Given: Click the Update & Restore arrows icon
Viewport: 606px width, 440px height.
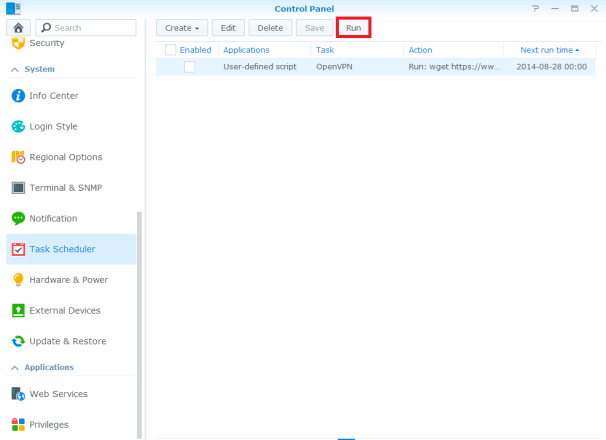Looking at the screenshot, I should click(x=18, y=341).
